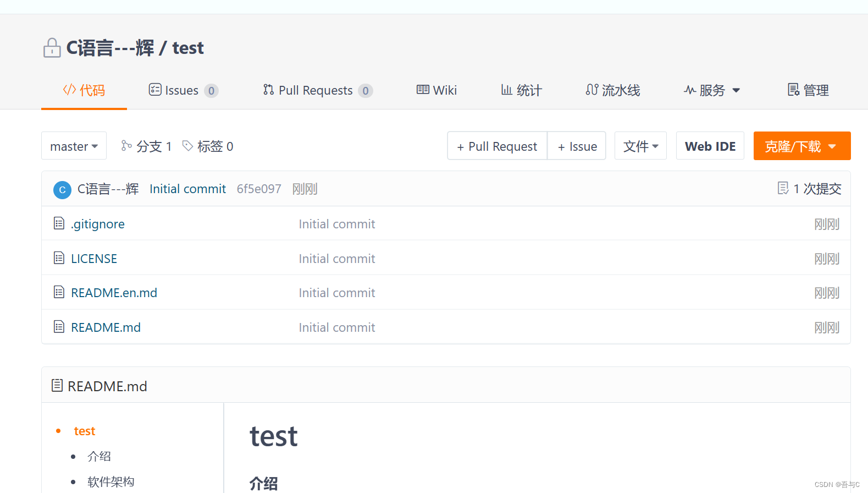View tags via 标签 0 link

[208, 146]
